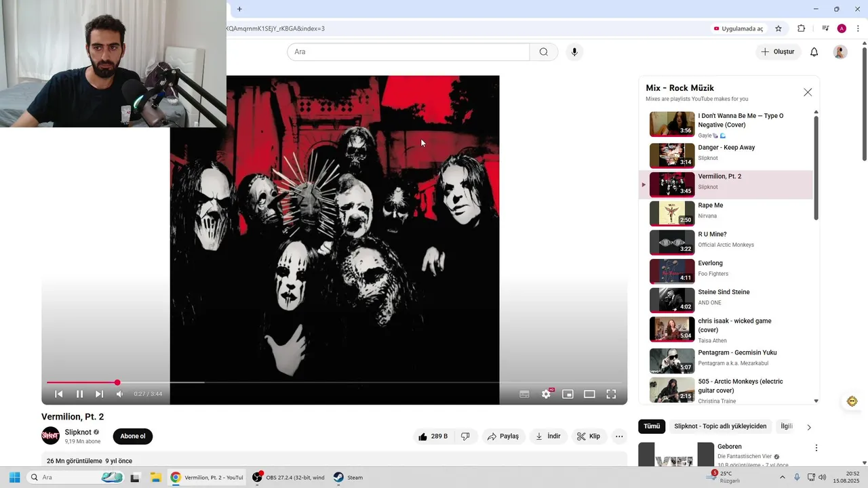Open the tray volume icon
Image resolution: width=868 pixels, height=488 pixels.
pyautogui.click(x=823, y=477)
